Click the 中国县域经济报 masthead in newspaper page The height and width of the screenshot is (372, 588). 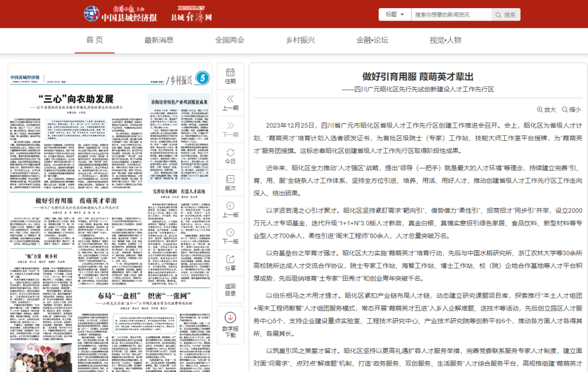24,78
